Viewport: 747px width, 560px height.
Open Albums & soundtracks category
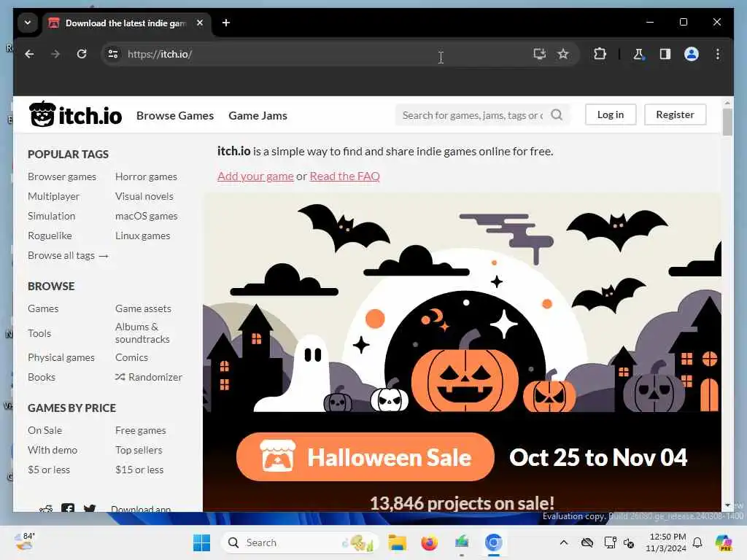(142, 332)
